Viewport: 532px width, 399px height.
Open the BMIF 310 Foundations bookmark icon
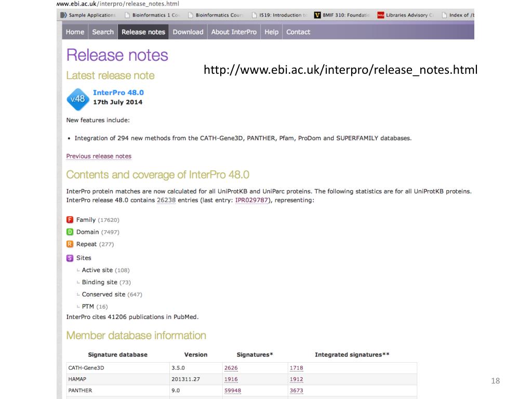tap(317, 15)
